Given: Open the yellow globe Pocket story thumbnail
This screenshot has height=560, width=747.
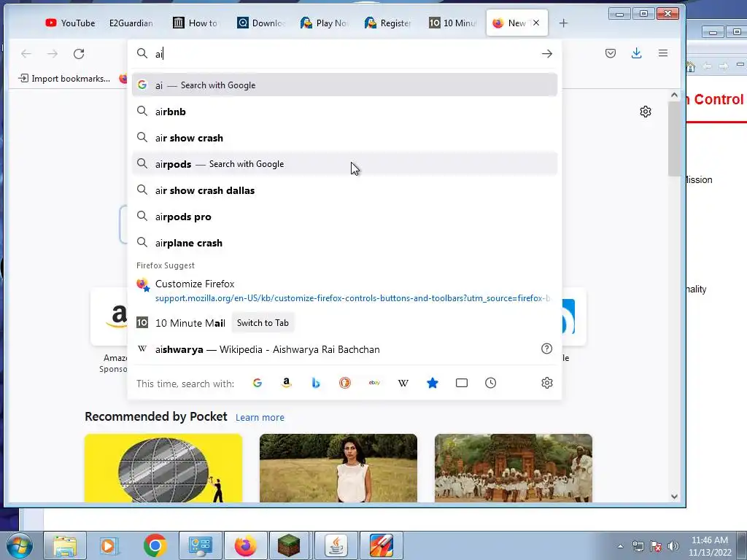Looking at the screenshot, I should (x=163, y=467).
